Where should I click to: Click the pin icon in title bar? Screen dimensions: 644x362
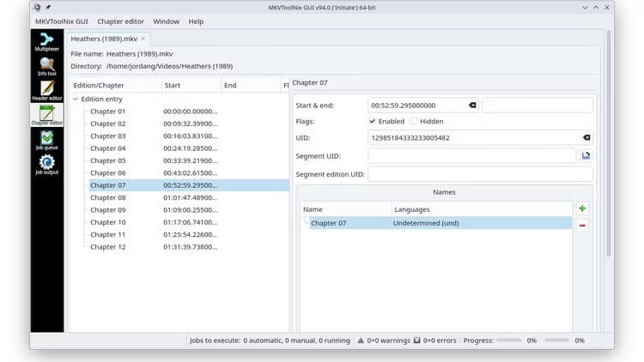pos(48,7)
